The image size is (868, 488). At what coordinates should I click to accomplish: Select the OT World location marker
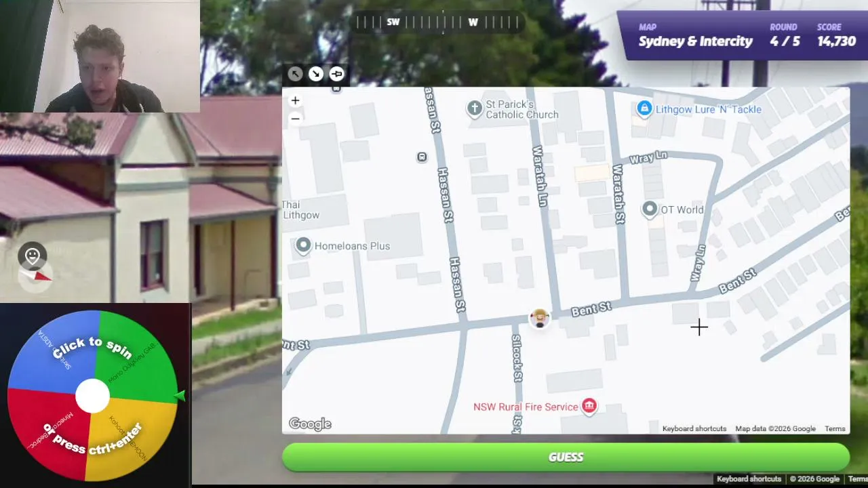(x=650, y=209)
